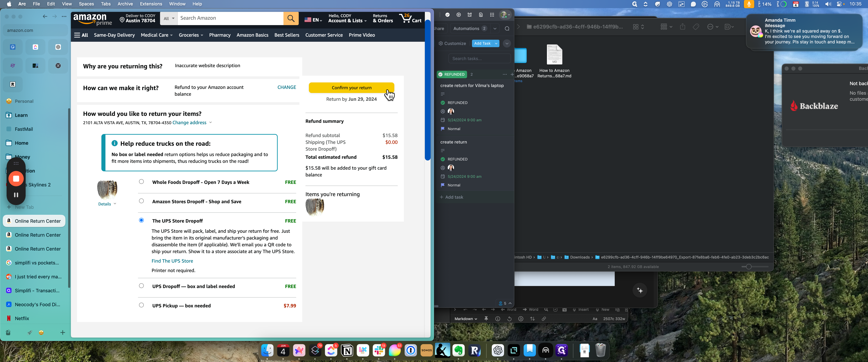Open the Sonos app in the Dock

[x=427, y=350]
